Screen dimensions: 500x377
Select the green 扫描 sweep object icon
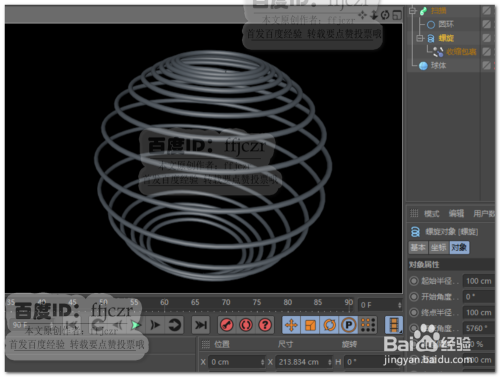pos(423,11)
